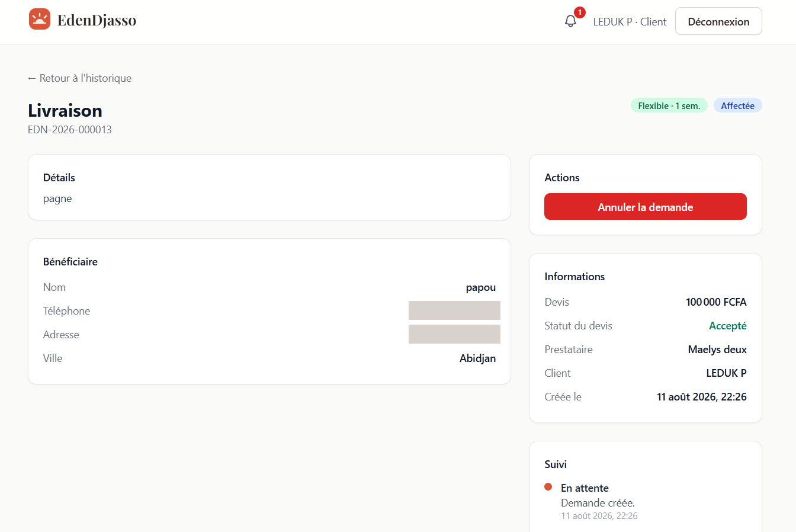Image resolution: width=796 pixels, height=532 pixels.
Task: Click the masked Téléphone value
Action: click(454, 310)
